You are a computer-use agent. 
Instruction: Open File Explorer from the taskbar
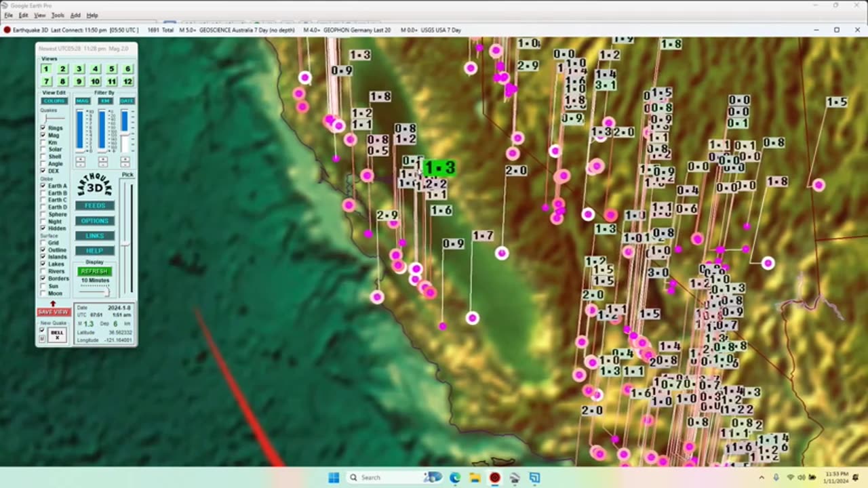coord(475,478)
